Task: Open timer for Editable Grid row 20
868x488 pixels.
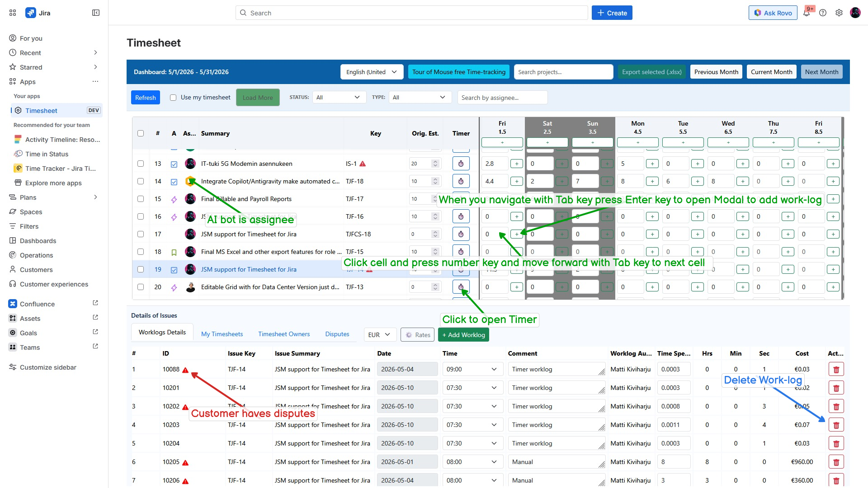Action: coord(461,287)
